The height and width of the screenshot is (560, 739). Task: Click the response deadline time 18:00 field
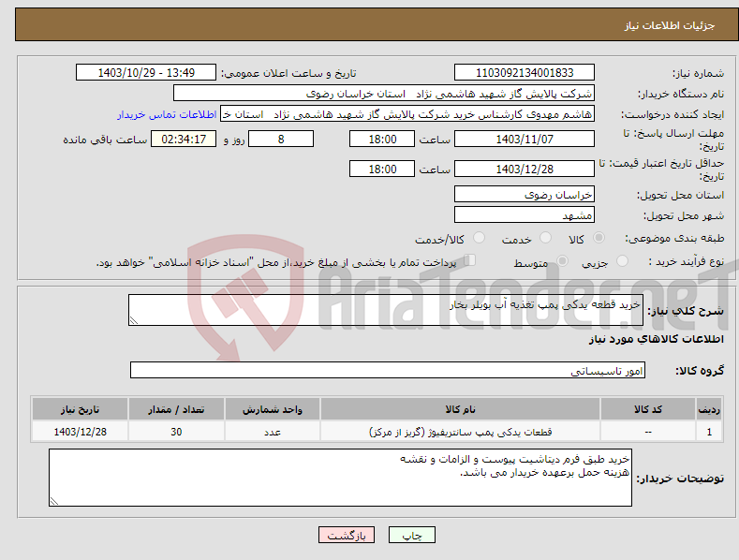tap(382, 139)
